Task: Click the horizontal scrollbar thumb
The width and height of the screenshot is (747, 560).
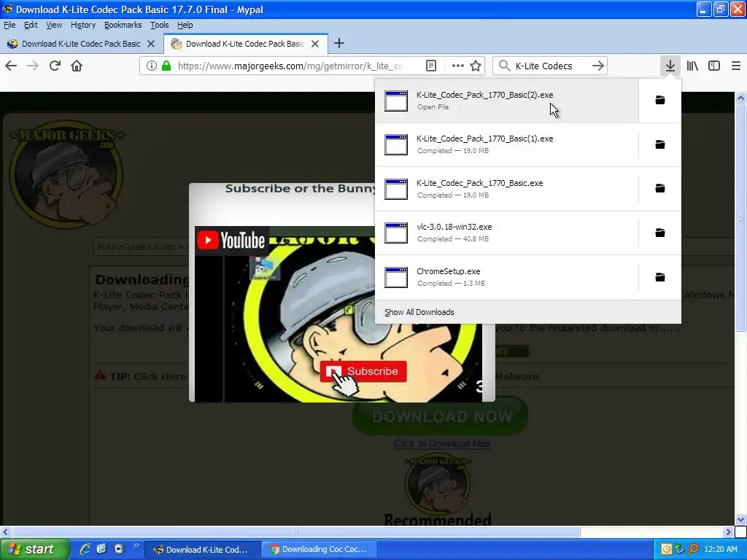Action: click(296, 532)
